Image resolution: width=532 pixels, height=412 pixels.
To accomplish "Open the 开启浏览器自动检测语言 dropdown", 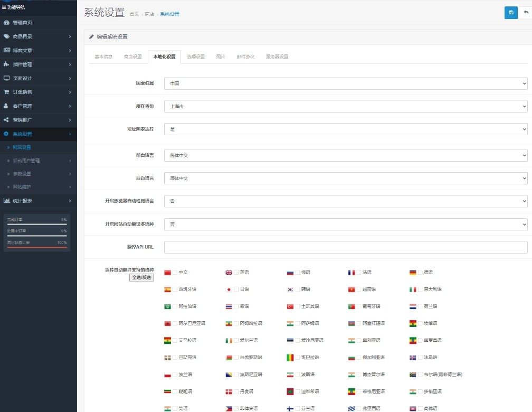I will [x=346, y=201].
